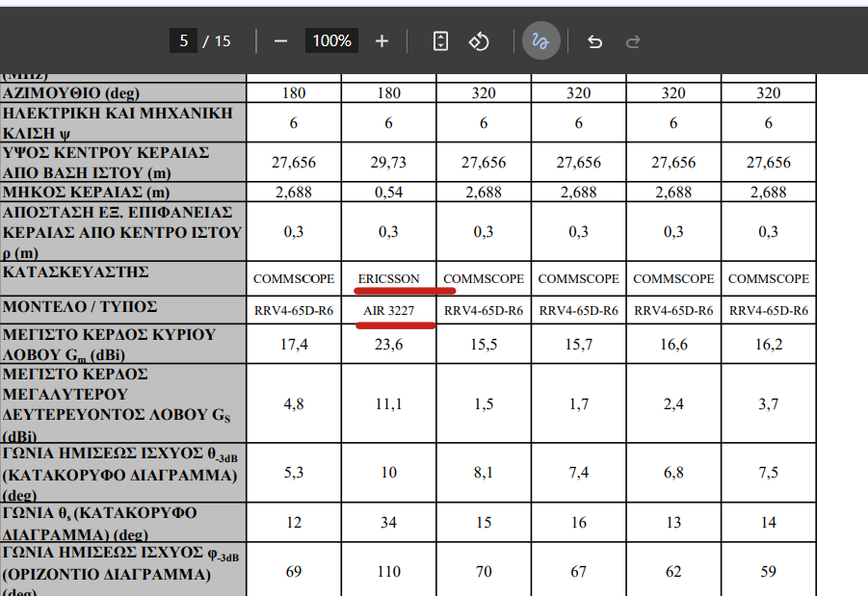Select the 23,6 main lobe gain value
The width and height of the screenshot is (868, 596).
[x=388, y=344]
